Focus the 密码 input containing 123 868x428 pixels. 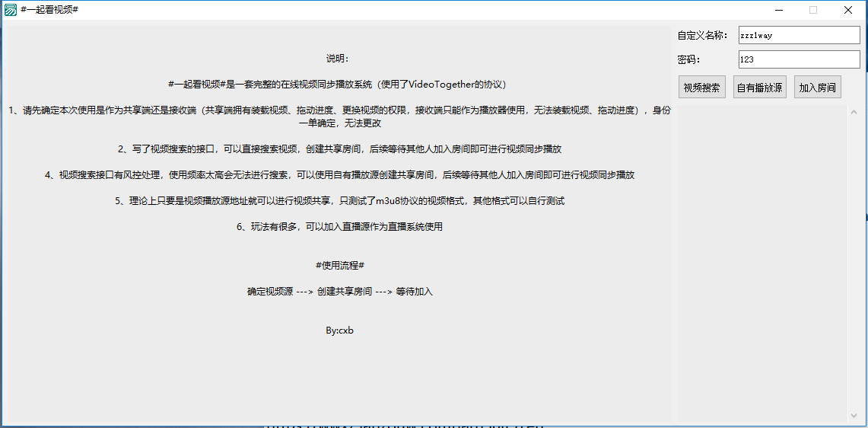(x=798, y=59)
